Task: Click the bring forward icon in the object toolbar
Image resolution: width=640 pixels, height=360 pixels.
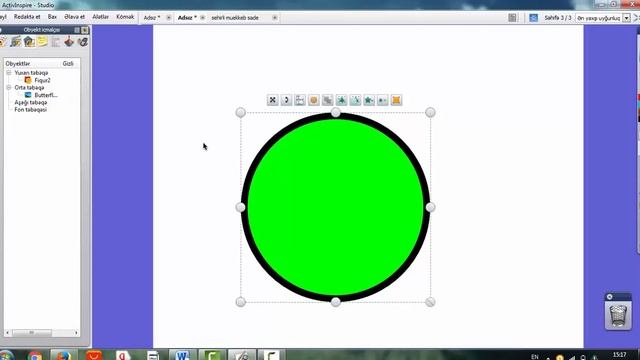Action: pyautogui.click(x=341, y=100)
